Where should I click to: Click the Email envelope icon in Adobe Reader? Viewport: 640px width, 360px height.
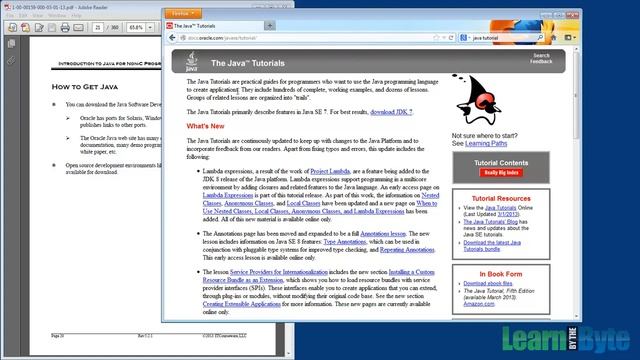78,27
